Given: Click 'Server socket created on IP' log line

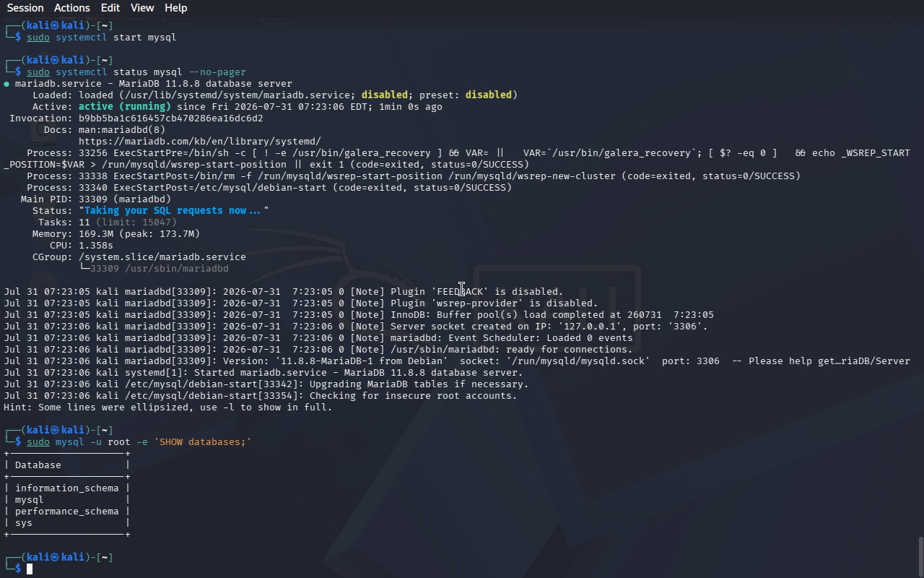Looking at the screenshot, I should tap(356, 327).
